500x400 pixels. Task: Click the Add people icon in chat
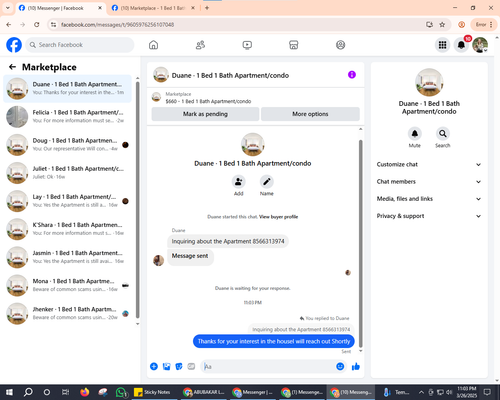tap(239, 182)
